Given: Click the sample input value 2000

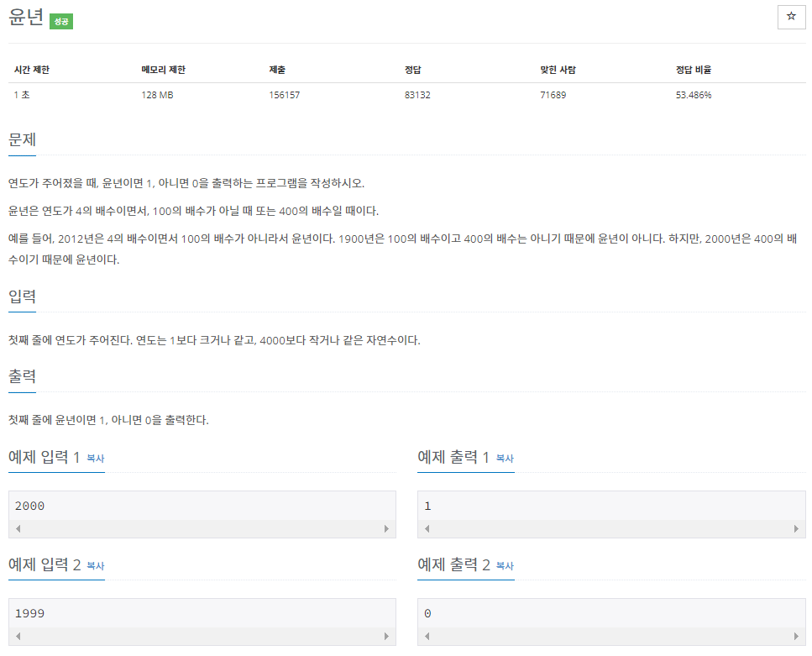Looking at the screenshot, I should click(29, 506).
